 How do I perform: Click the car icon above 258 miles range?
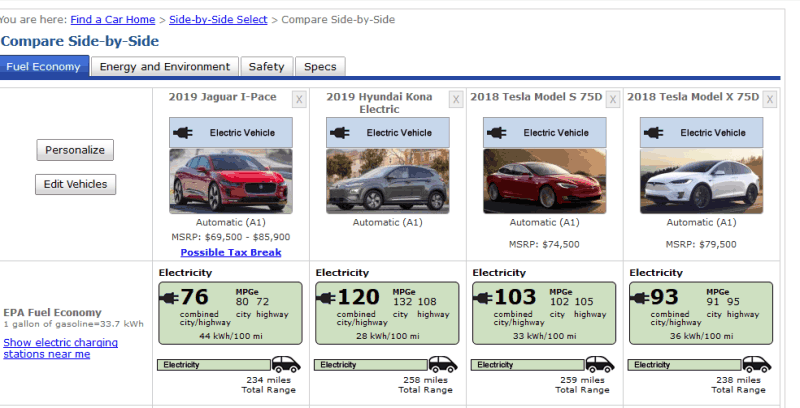pyautogui.click(x=442, y=364)
